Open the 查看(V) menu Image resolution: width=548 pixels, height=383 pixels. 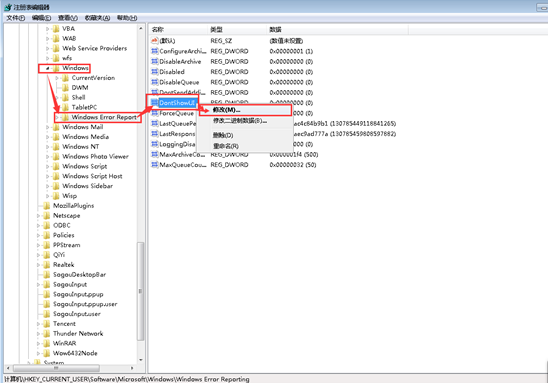67,18
